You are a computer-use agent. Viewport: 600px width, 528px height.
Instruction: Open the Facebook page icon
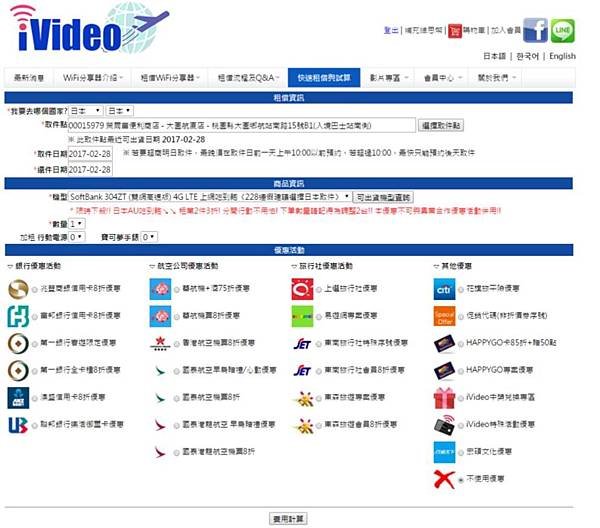pyautogui.click(x=535, y=30)
